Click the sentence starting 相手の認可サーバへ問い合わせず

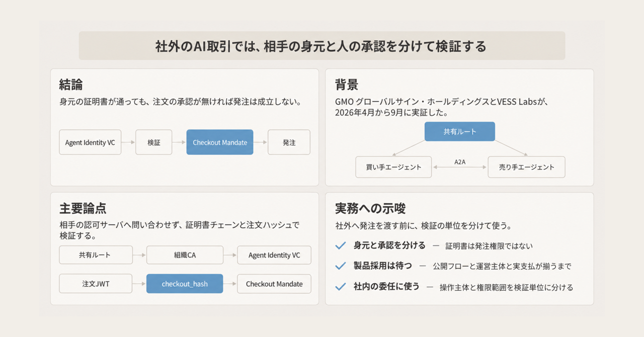[x=179, y=230]
